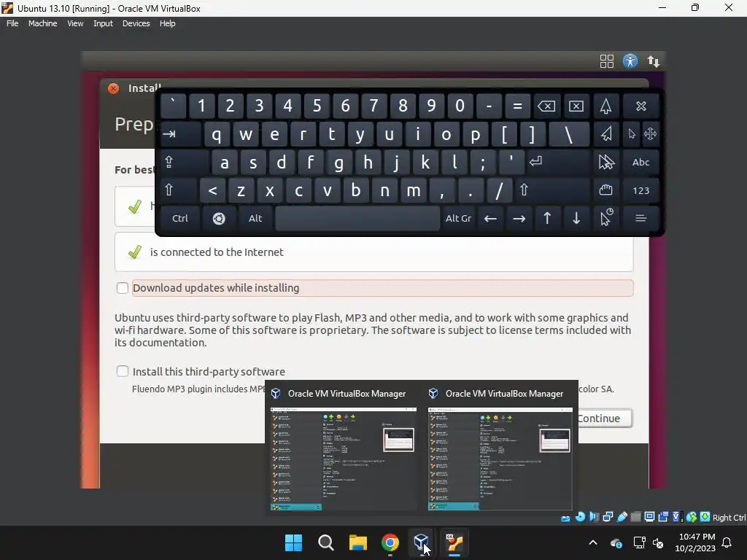Open the Devices menu
This screenshot has height=560, width=747.
tap(136, 23)
